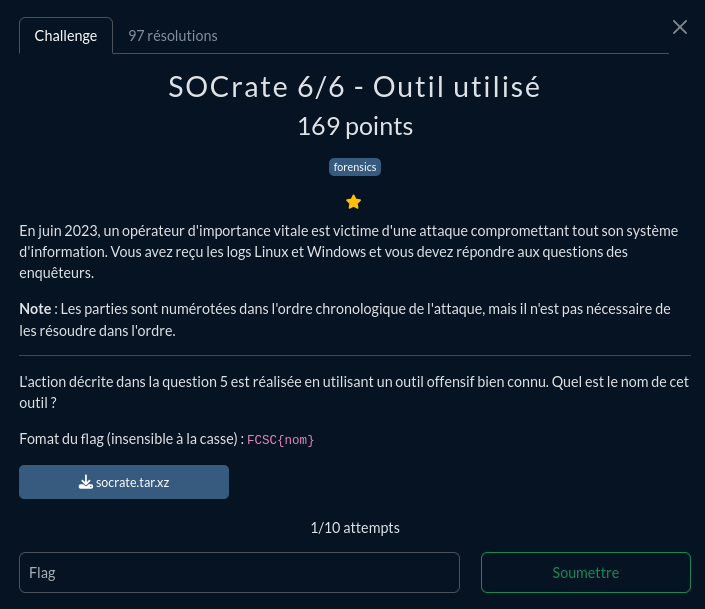The width and height of the screenshot is (705, 609).
Task: Click the question text about outil offensif
Action: pos(355,392)
